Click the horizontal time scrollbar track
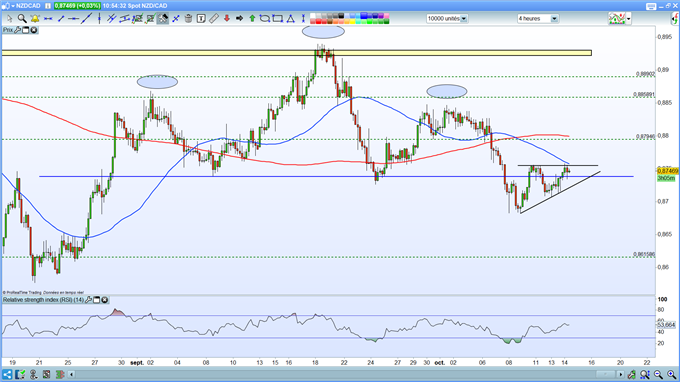Viewport: 680px width, 382px height. pyautogui.click(x=346, y=374)
